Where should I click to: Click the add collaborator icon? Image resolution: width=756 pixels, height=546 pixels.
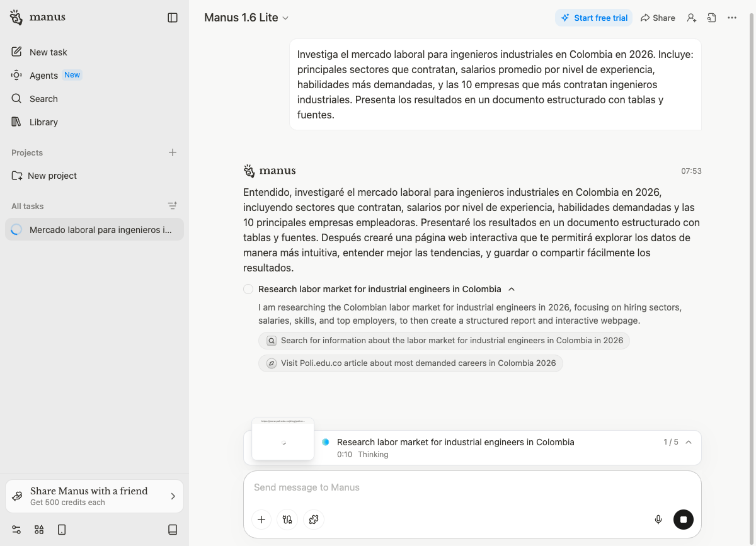[x=692, y=18]
